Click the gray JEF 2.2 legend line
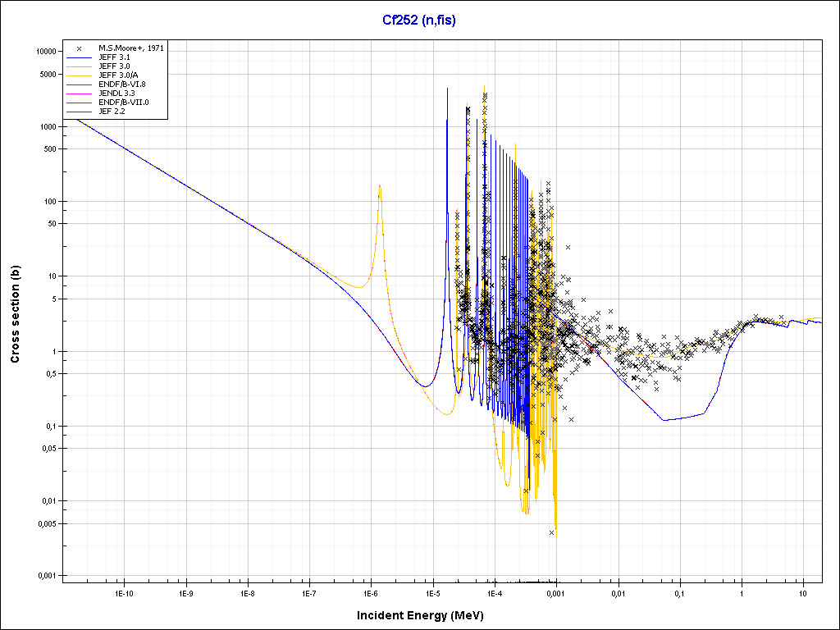The width and height of the screenshot is (840, 630). point(79,112)
